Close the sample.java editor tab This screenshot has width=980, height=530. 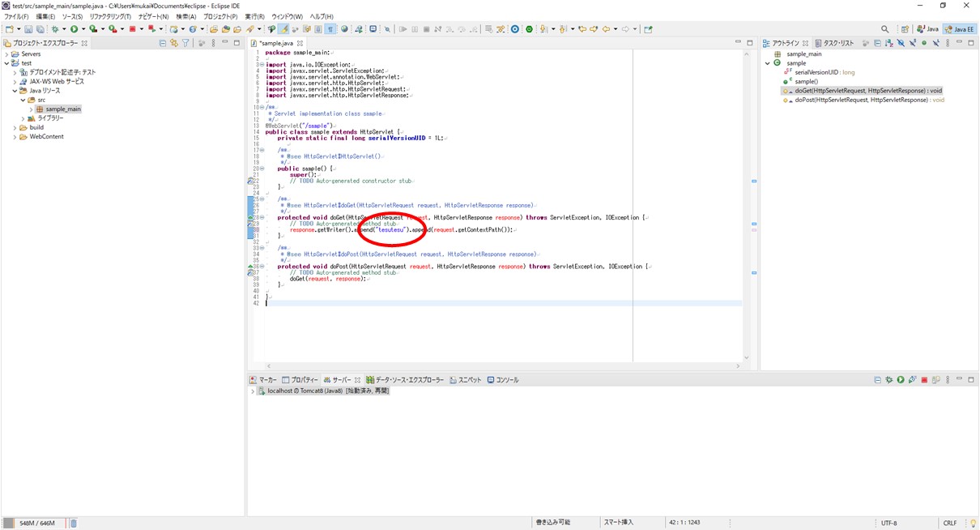pos(300,43)
